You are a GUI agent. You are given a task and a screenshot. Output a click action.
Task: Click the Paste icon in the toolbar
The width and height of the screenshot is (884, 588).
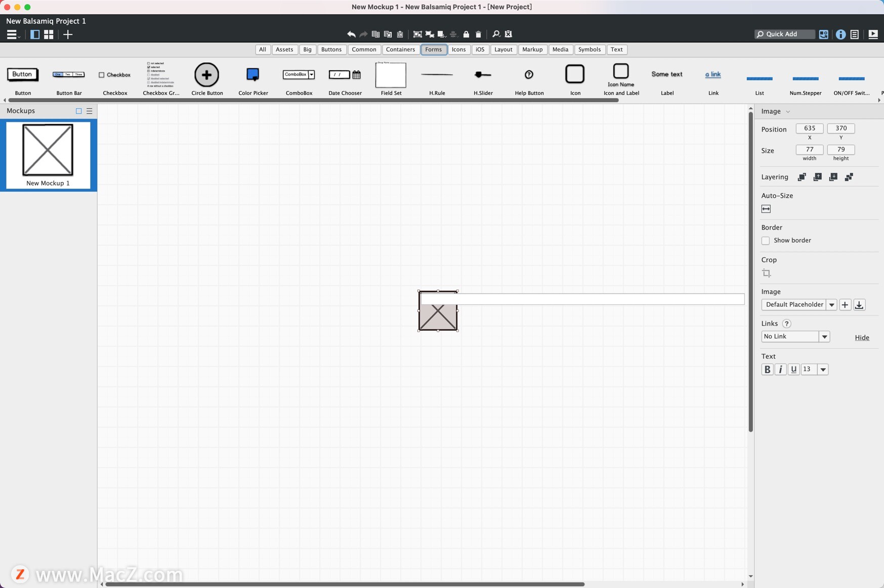pos(400,34)
